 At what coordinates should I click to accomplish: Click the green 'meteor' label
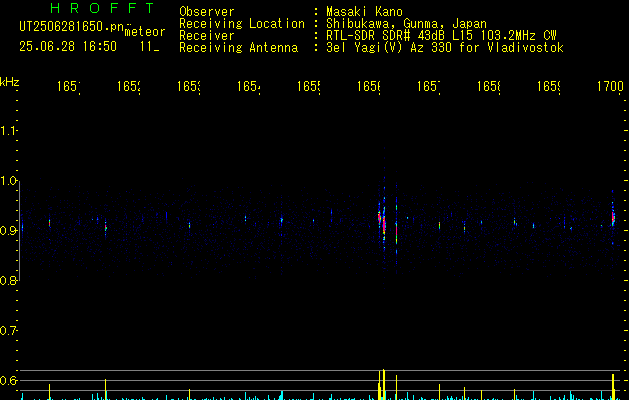(x=145, y=32)
